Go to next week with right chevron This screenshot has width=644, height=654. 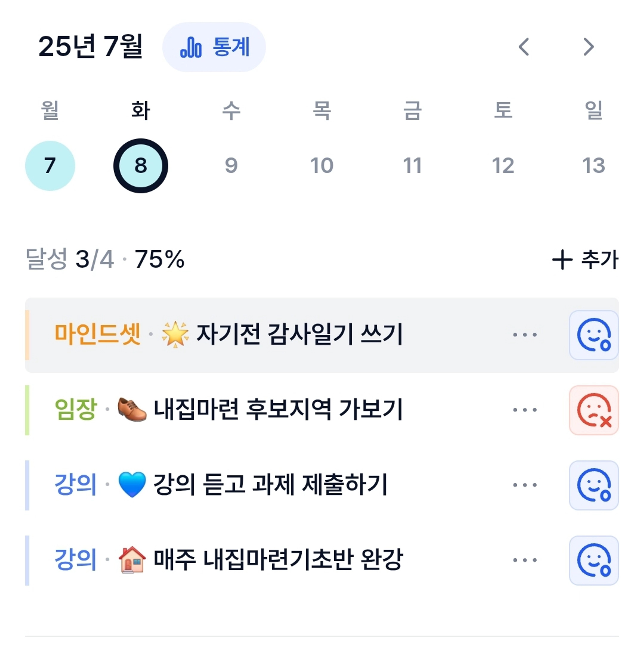pyautogui.click(x=588, y=47)
